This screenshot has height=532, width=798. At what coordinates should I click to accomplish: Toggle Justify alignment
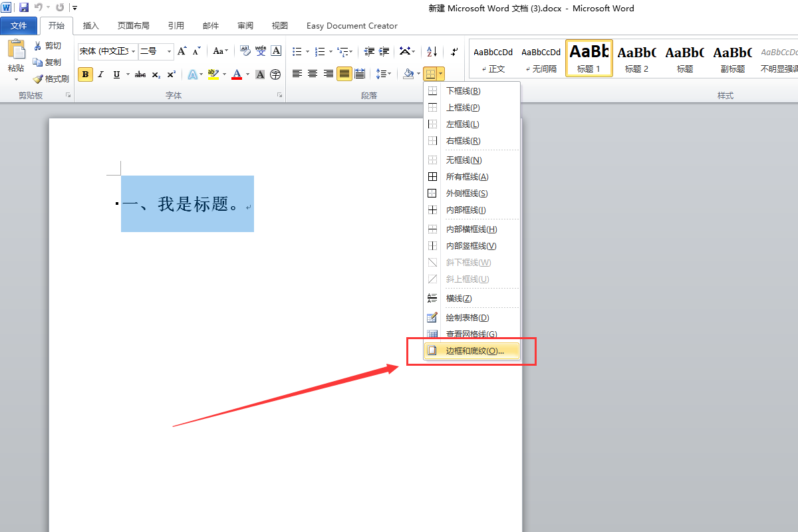pyautogui.click(x=344, y=74)
